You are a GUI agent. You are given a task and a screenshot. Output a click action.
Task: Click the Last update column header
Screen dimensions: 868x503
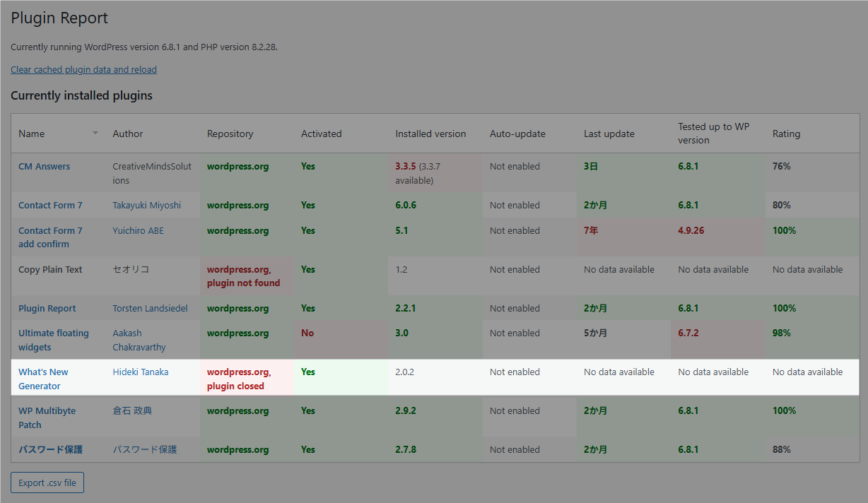(609, 134)
